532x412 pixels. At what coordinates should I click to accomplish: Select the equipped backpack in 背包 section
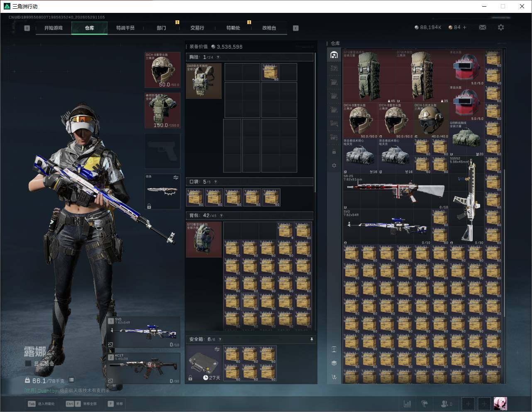(204, 239)
